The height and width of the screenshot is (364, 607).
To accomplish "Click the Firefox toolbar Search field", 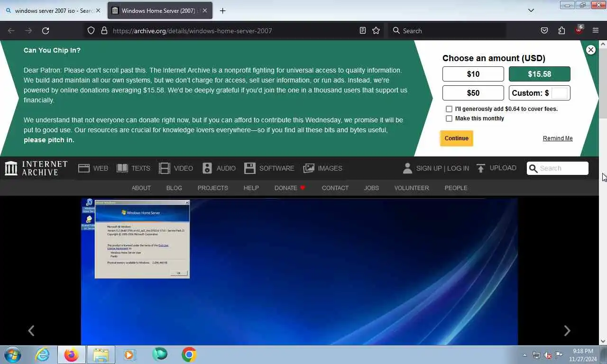I will [447, 31].
